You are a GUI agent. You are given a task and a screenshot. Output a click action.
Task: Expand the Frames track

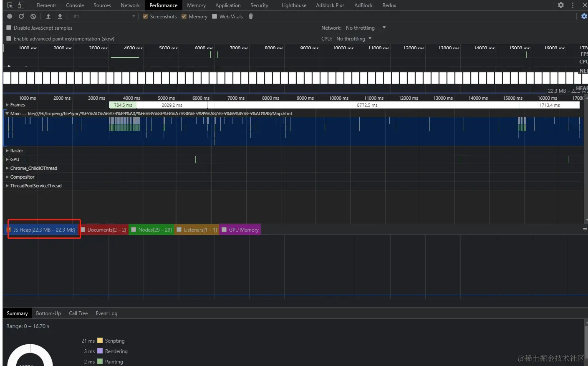pos(7,105)
